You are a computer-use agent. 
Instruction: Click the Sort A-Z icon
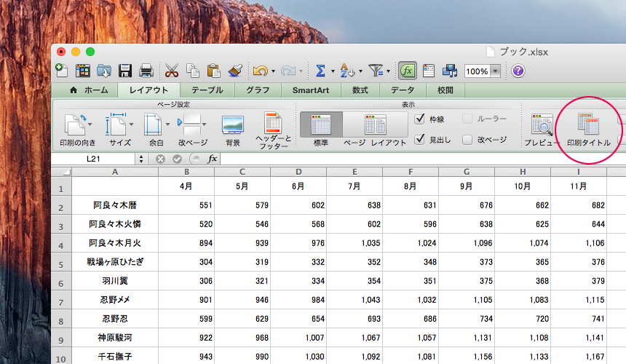(347, 71)
